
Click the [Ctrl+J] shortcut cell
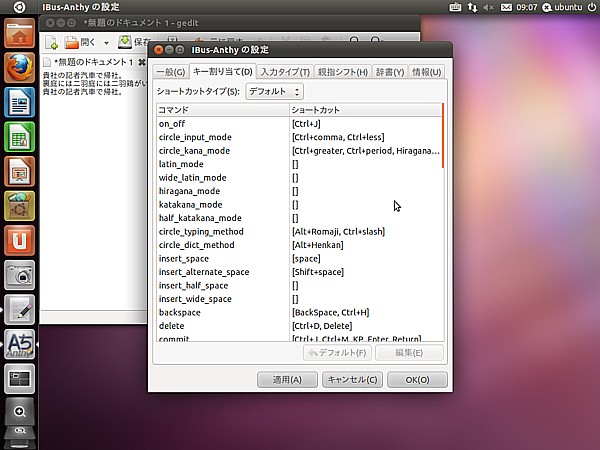[306, 124]
